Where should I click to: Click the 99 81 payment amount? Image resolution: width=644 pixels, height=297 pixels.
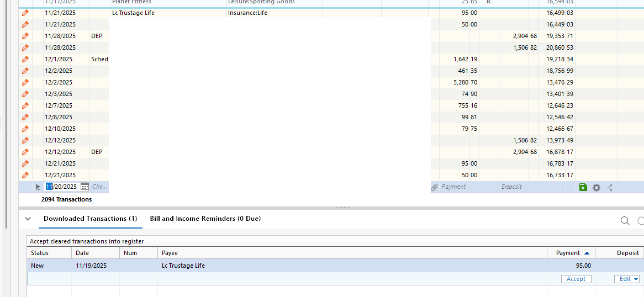click(x=469, y=117)
